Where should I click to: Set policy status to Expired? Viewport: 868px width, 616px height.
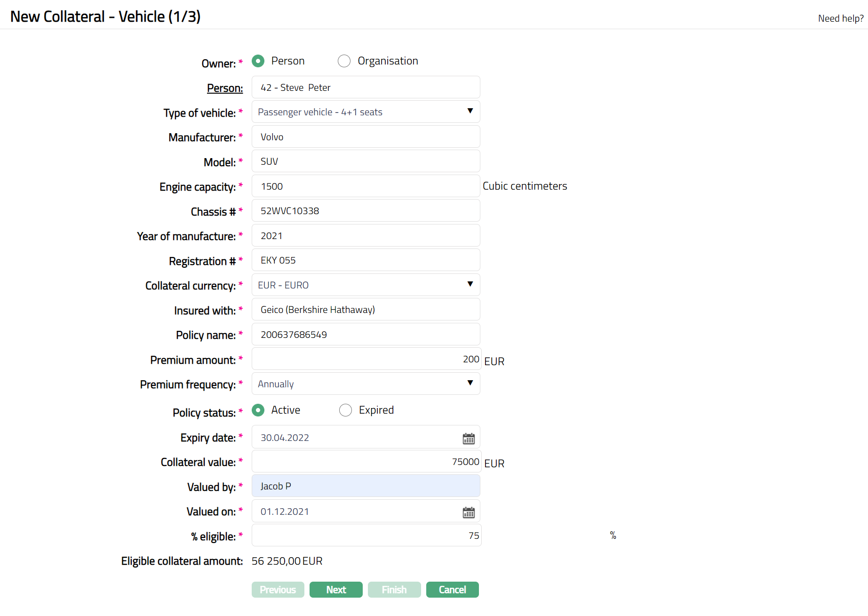click(345, 410)
